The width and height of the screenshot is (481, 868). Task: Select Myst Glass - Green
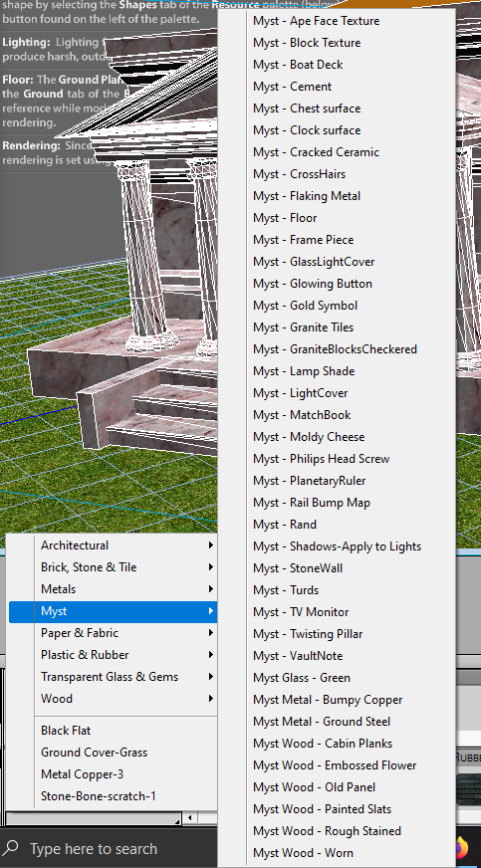pyautogui.click(x=337, y=678)
